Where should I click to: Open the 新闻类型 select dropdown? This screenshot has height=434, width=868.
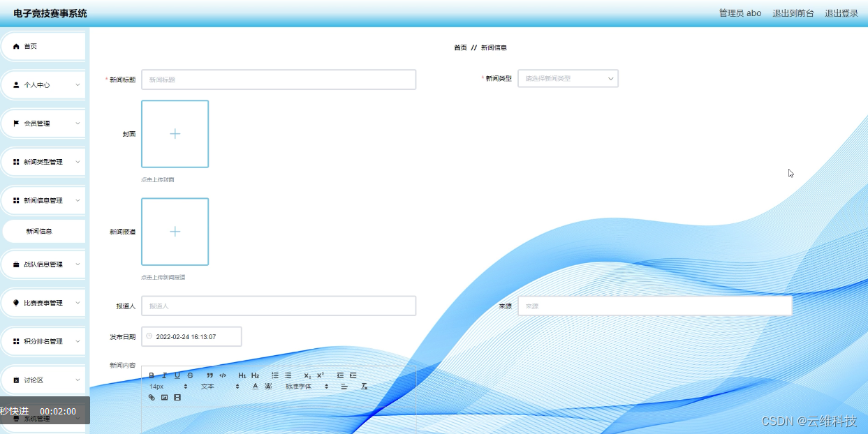[x=568, y=78]
